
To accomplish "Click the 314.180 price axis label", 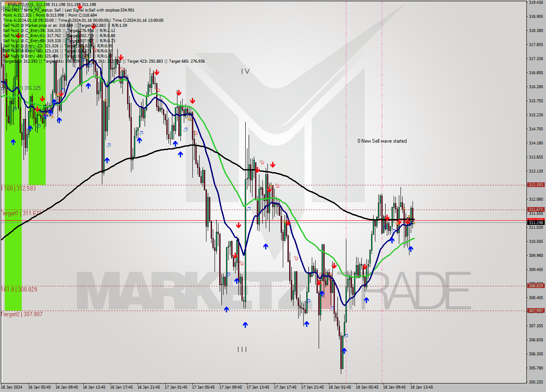I will (535, 143).
